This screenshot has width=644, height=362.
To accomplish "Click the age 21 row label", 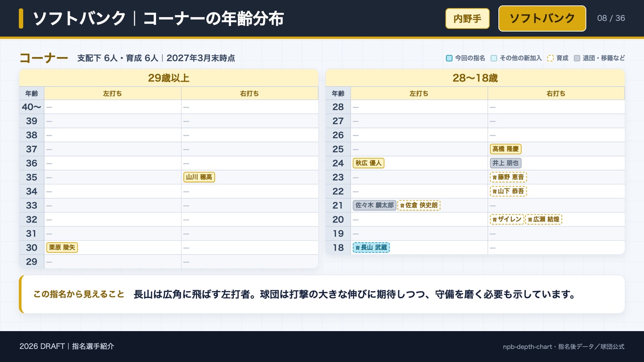I will (x=338, y=205).
